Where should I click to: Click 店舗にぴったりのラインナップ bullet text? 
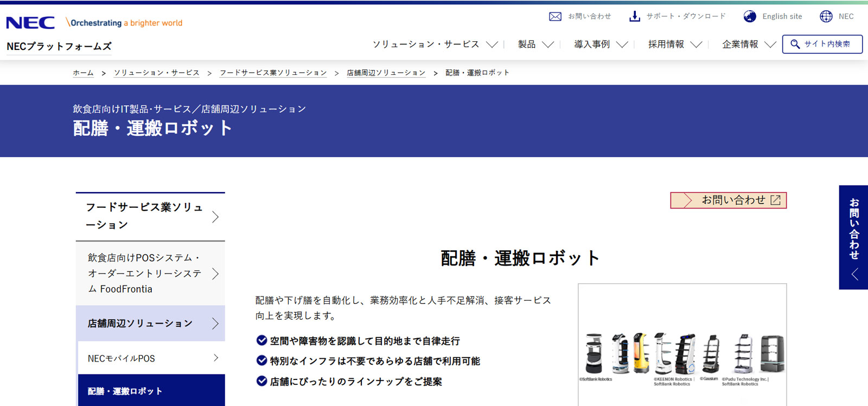pos(356,382)
